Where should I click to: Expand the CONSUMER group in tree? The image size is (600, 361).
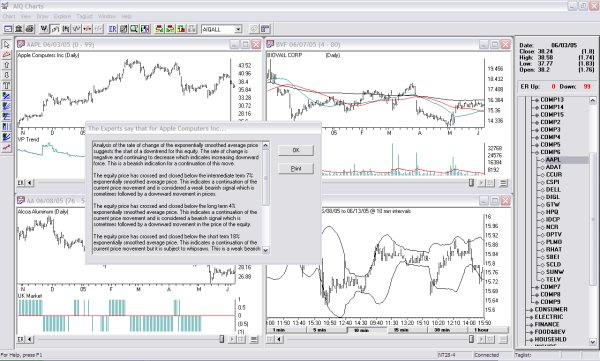point(531,310)
